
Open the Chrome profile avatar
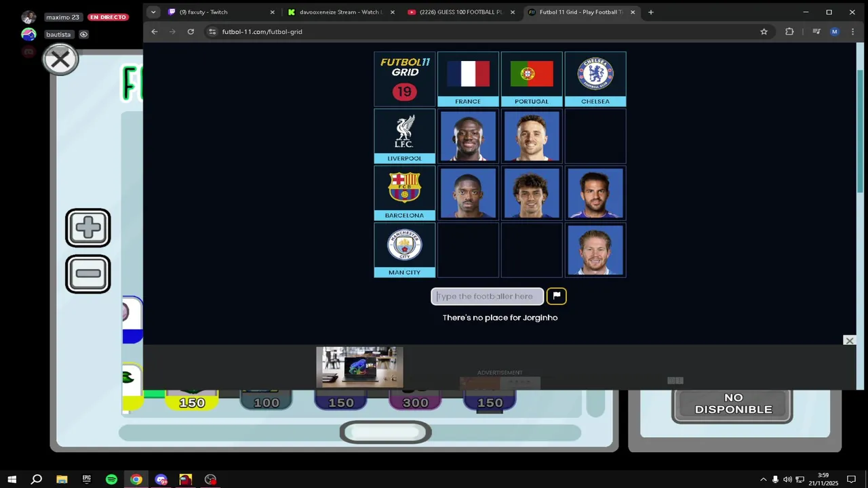coord(835,32)
